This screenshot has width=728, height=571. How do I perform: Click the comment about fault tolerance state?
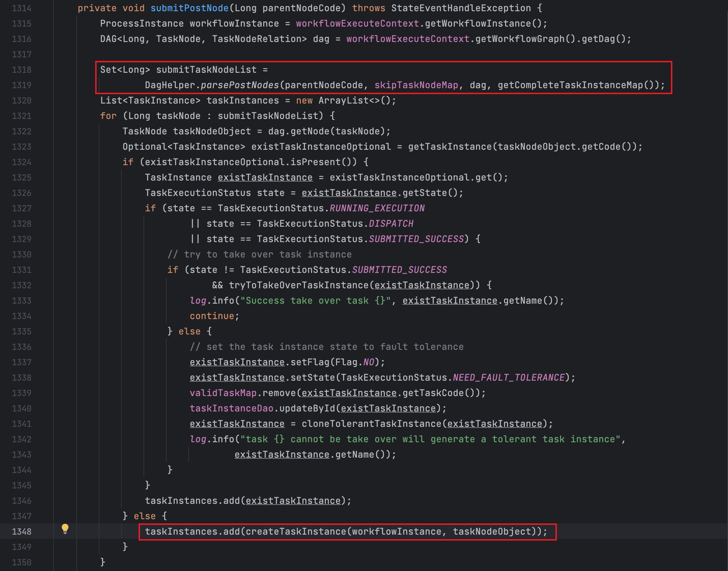[327, 347]
